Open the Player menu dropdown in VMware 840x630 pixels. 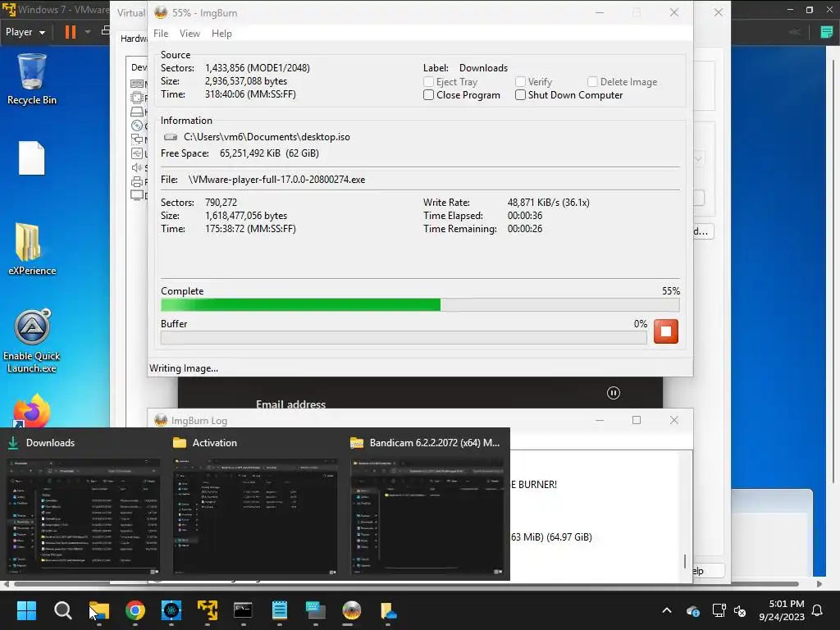[25, 32]
